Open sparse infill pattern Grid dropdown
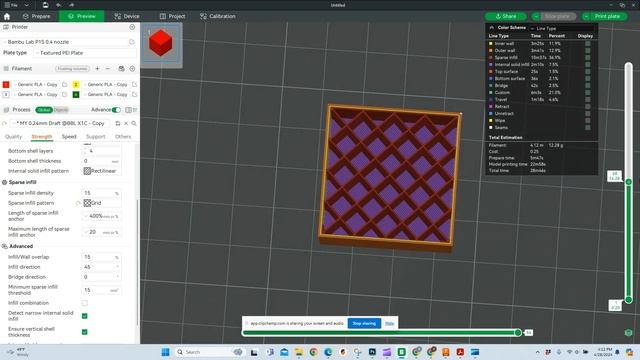Viewport: 640px width, 360px height. click(x=101, y=203)
